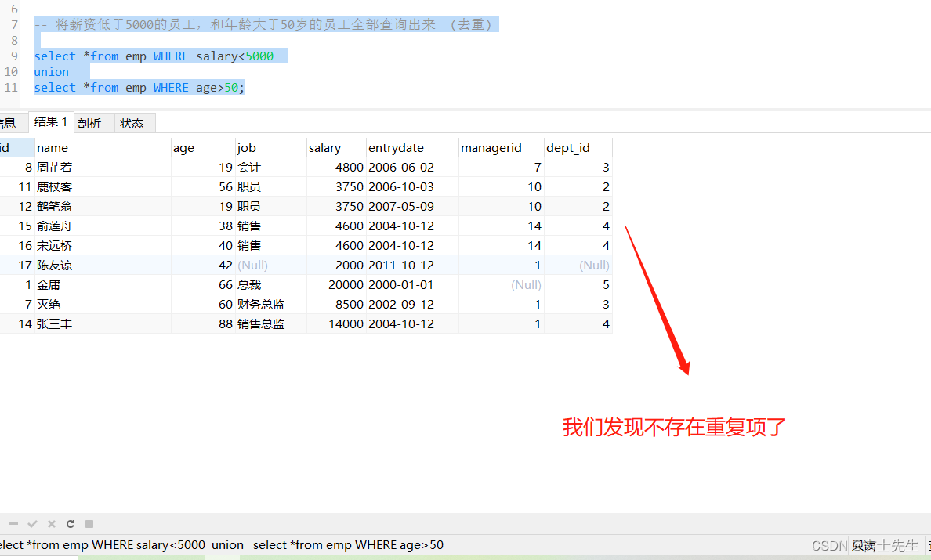Click the salary cell 8500
This screenshot has width=931, height=560.
[336, 305]
